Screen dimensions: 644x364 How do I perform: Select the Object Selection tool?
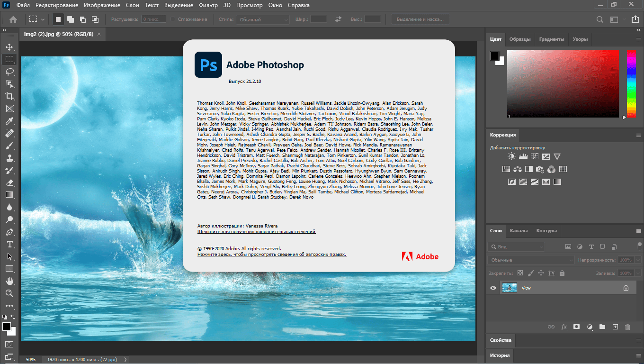click(9, 84)
